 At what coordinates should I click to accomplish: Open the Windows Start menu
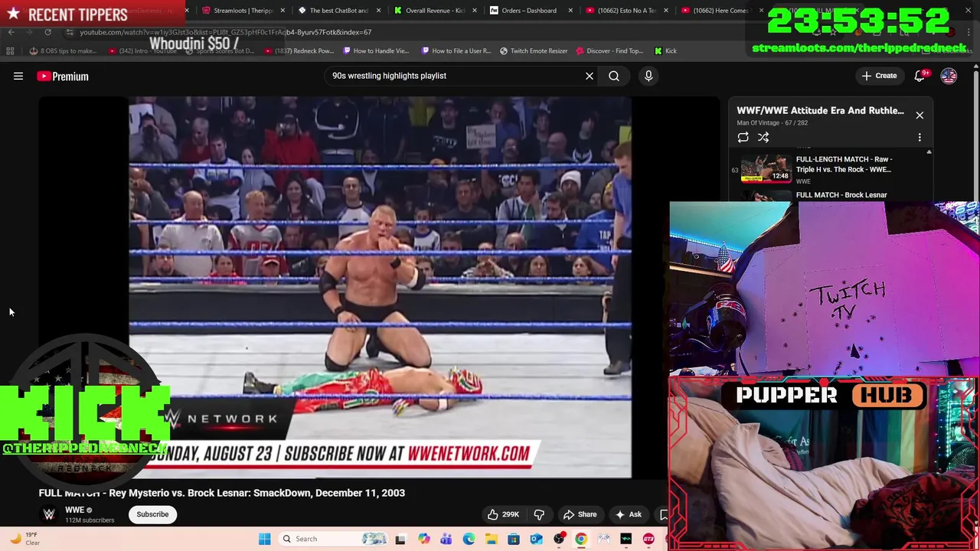(264, 539)
